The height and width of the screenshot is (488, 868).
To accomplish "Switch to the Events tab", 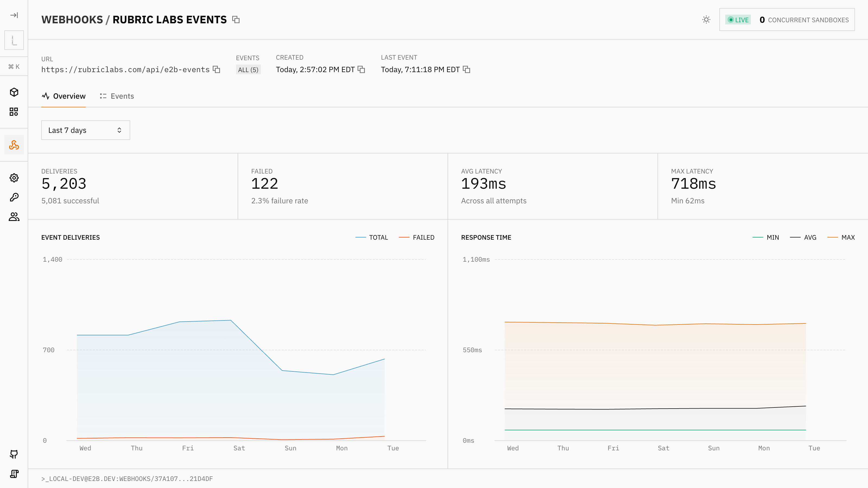I will pos(117,96).
